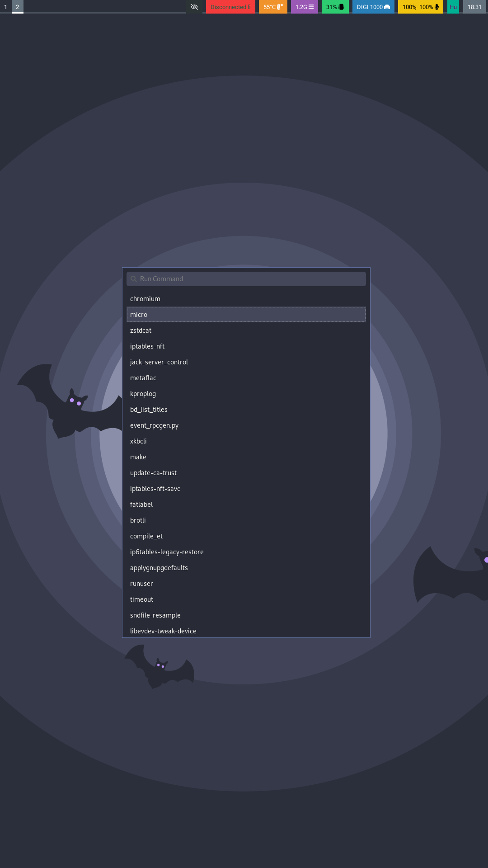
Task: Choose iptables-nft command
Action: pyautogui.click(x=246, y=346)
